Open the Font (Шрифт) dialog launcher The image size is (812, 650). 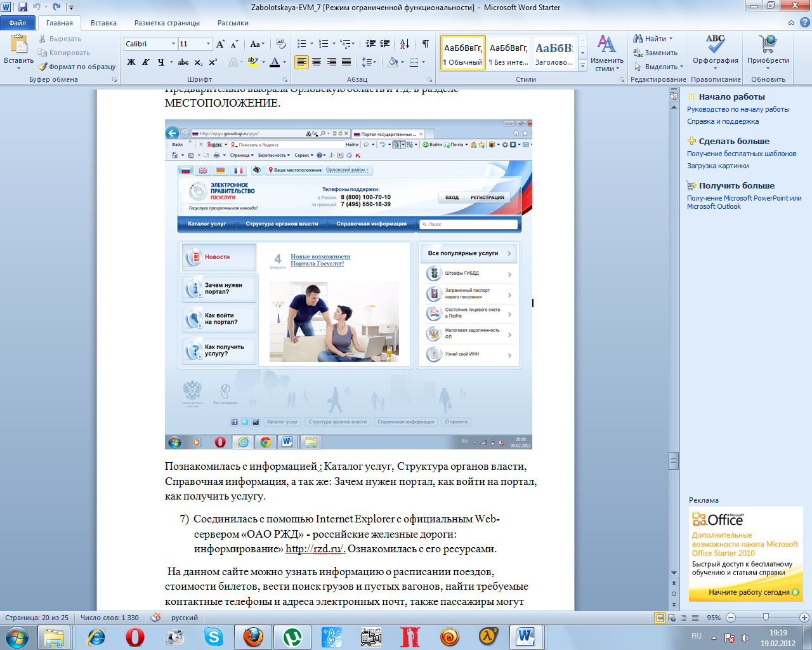[285, 80]
